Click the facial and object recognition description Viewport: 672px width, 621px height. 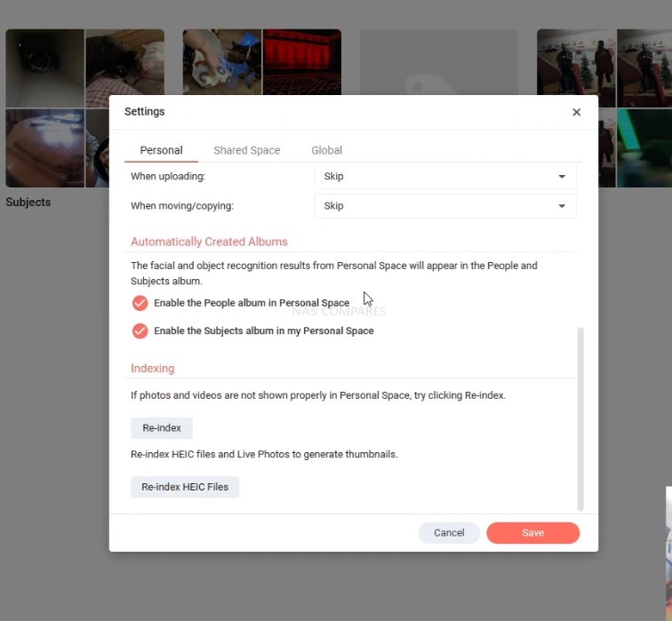click(x=334, y=274)
